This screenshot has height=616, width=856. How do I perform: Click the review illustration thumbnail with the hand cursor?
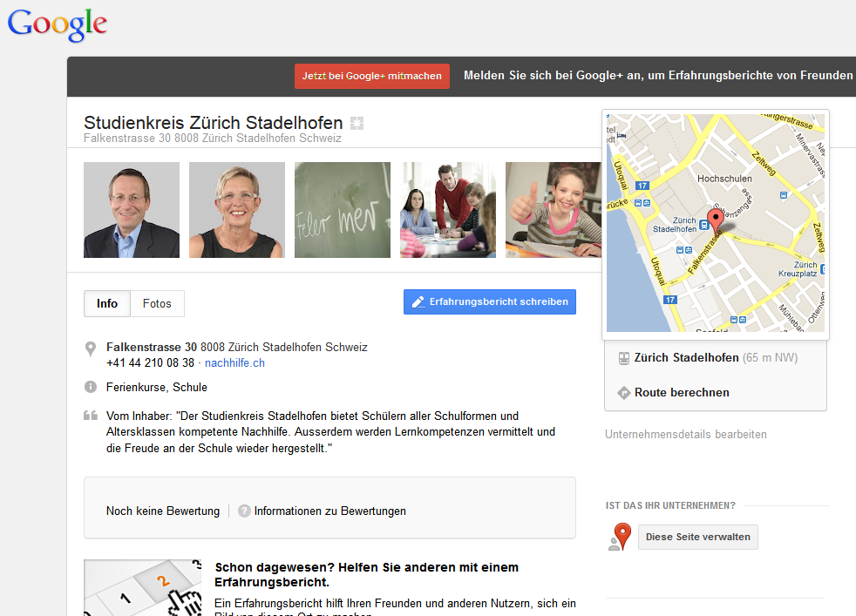point(142,587)
